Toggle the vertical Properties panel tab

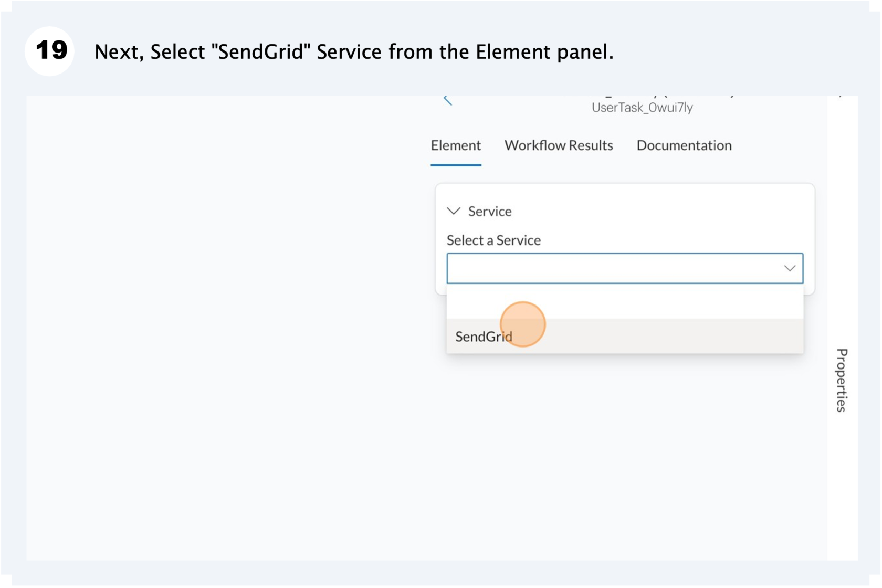(x=842, y=380)
